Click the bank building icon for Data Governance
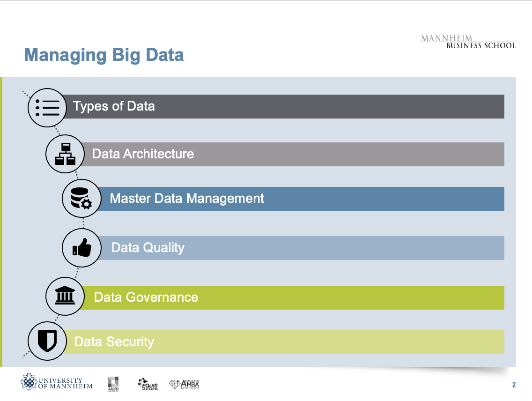 (65, 297)
